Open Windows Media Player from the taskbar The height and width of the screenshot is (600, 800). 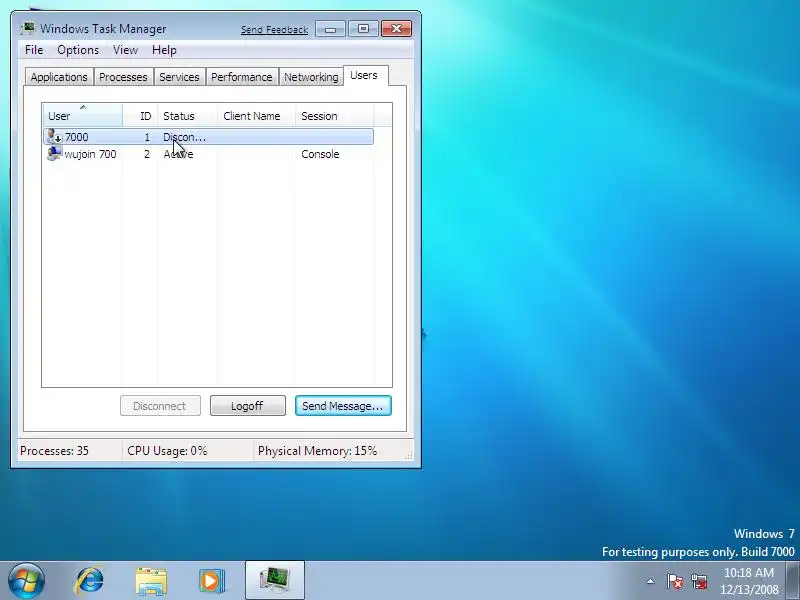(x=212, y=581)
